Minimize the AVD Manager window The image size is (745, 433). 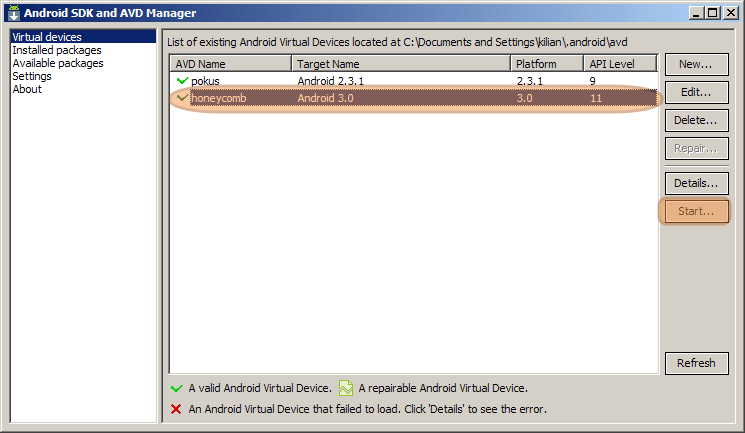pyautogui.click(x=696, y=13)
